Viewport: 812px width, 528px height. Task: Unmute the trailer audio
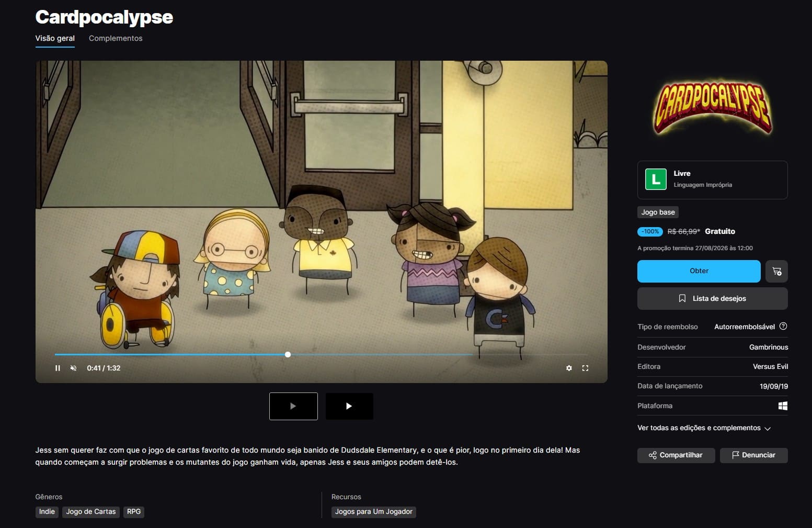[74, 368]
